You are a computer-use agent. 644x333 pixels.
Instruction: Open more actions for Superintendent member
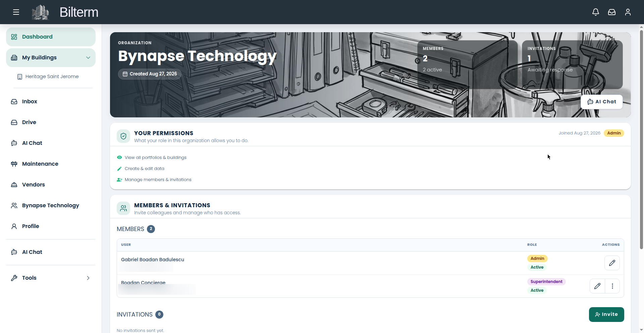[x=612, y=286]
